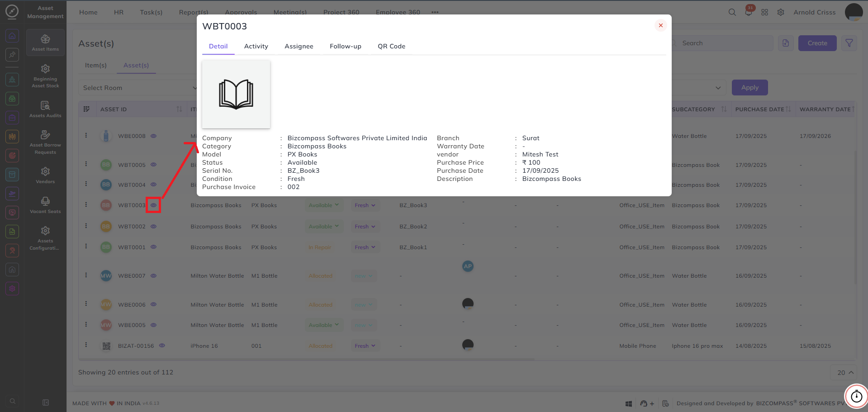
Task: View details eye icon for WBT0005
Action: [x=153, y=165]
